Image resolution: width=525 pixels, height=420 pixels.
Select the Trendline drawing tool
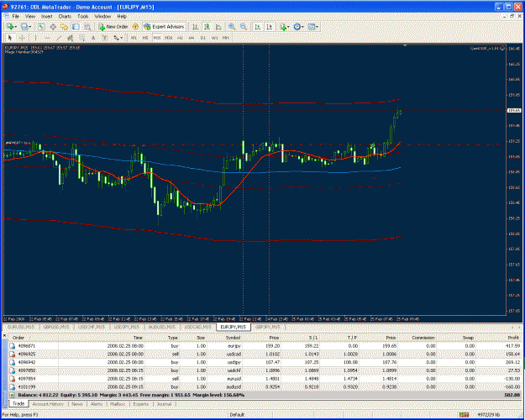[59, 38]
